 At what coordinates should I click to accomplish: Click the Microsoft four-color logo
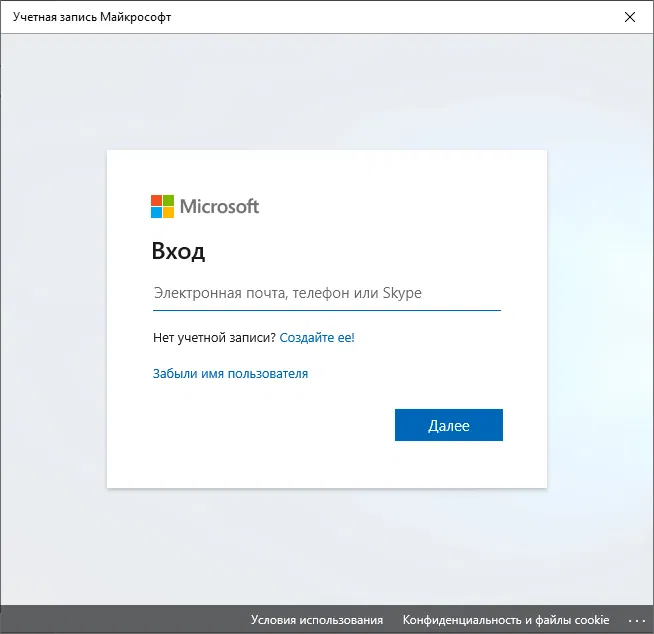pyautogui.click(x=162, y=206)
